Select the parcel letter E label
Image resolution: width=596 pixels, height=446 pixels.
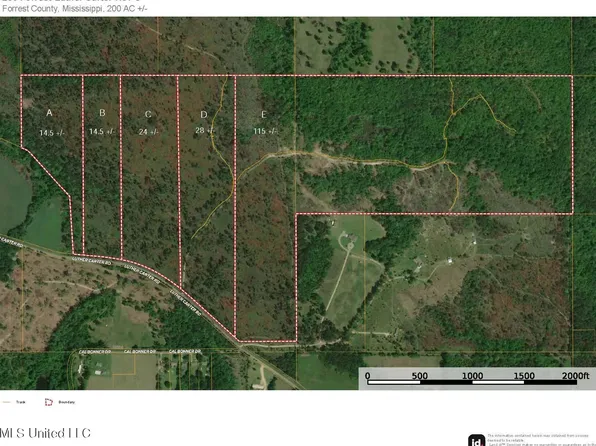(x=263, y=114)
